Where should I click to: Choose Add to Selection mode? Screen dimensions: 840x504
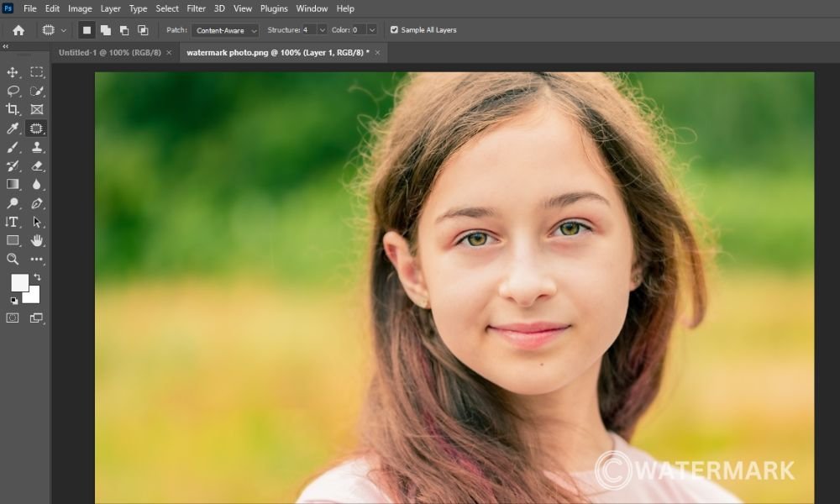tap(106, 30)
